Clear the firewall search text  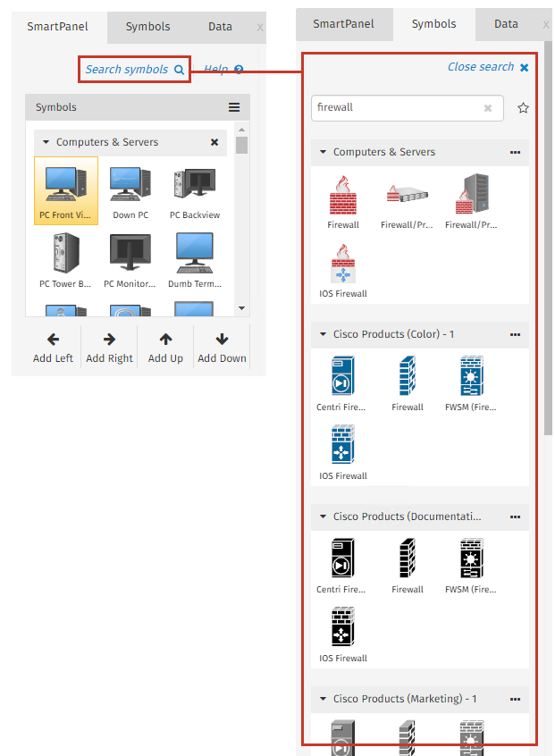coord(488,108)
